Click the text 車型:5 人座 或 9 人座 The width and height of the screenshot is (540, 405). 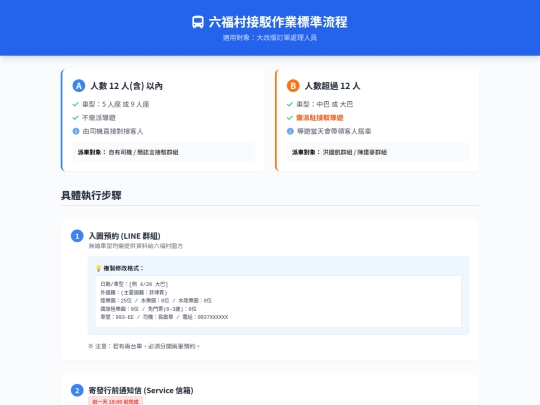[116, 104]
